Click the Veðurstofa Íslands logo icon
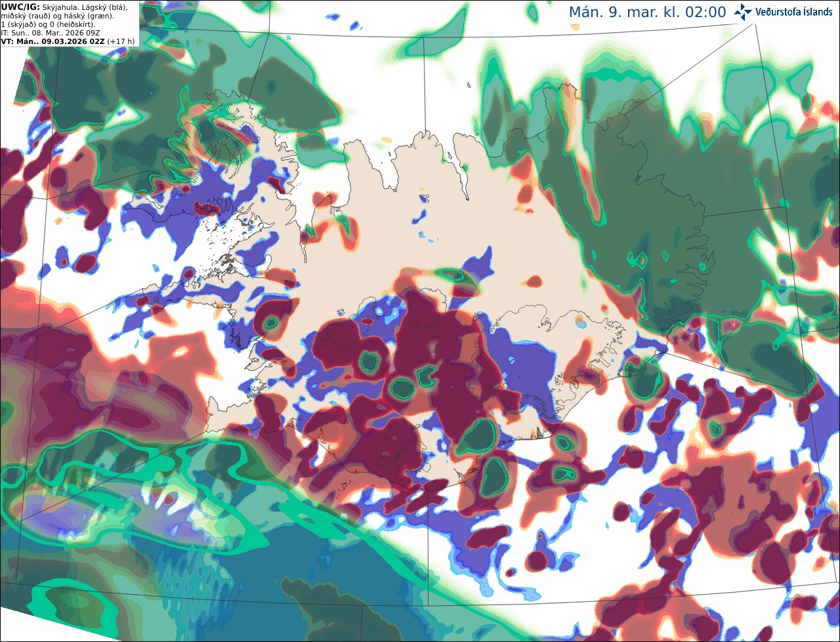This screenshot has width=840, height=642. [743, 12]
